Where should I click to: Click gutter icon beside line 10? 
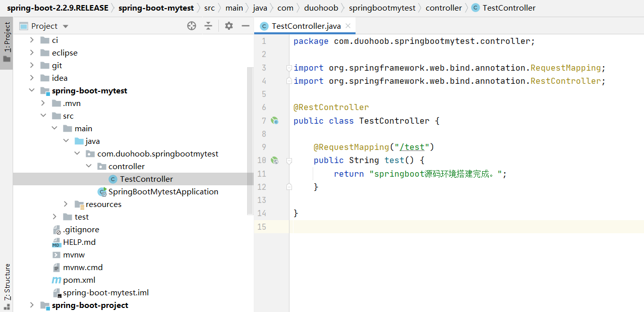275,161
